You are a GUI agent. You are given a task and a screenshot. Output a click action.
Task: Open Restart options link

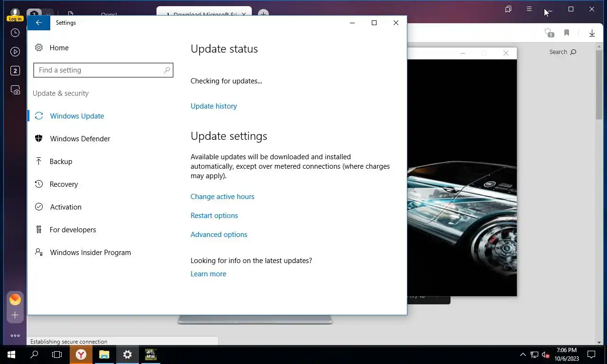click(x=214, y=216)
